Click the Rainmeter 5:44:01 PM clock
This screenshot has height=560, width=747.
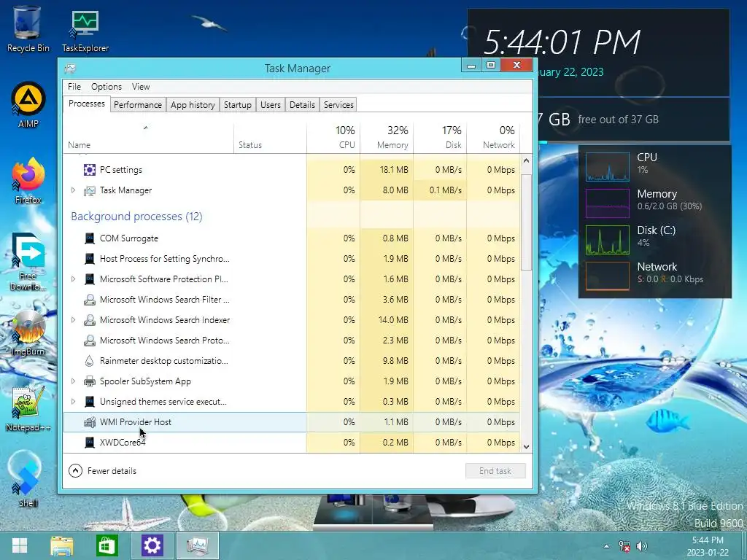click(x=562, y=42)
